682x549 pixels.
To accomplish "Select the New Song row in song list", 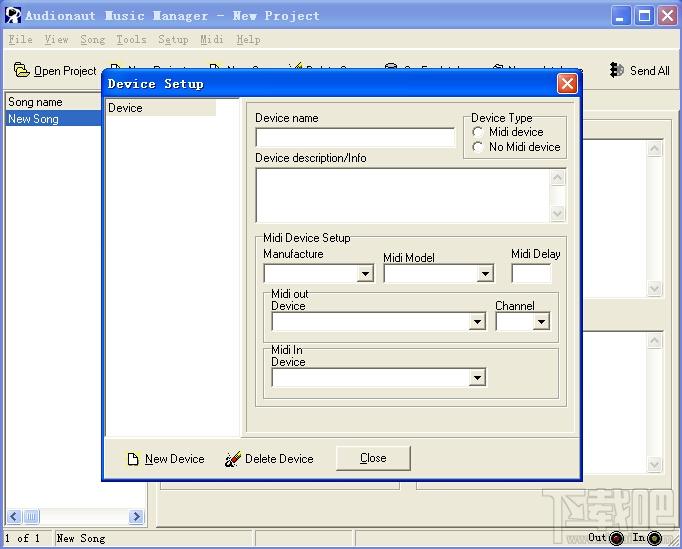I will (53, 119).
